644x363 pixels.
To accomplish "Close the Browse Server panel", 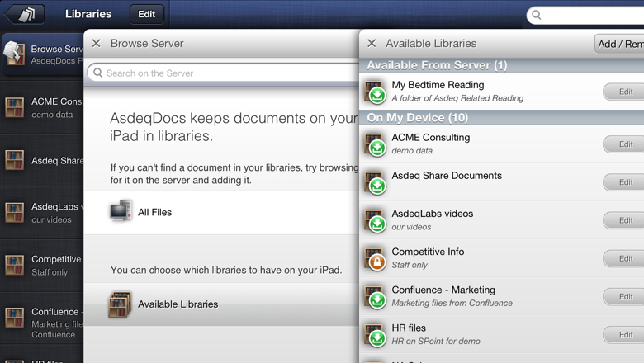I will (97, 43).
